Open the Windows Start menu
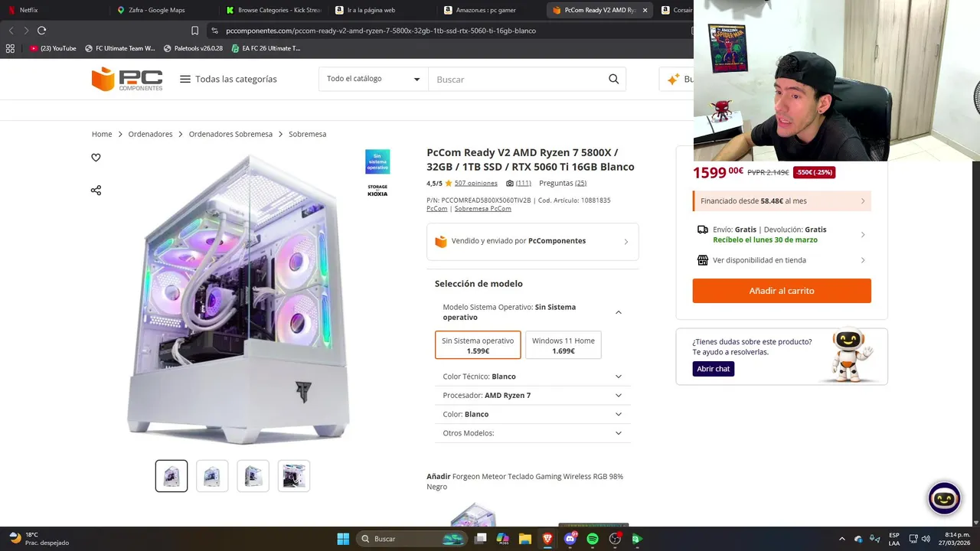 click(343, 539)
